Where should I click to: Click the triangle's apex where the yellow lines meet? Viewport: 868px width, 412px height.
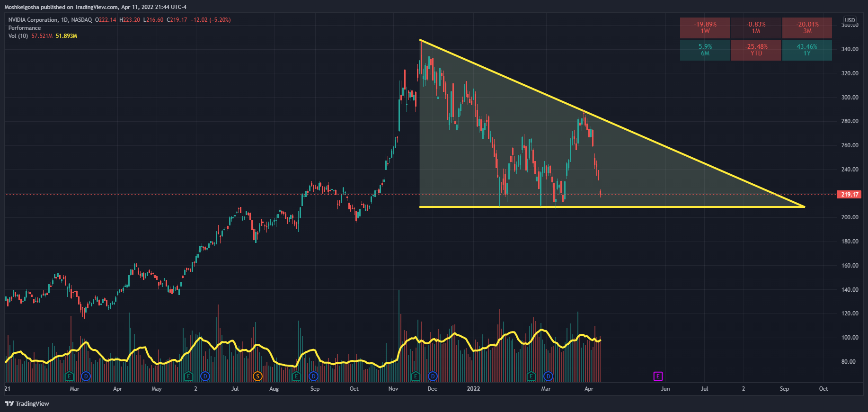point(804,206)
